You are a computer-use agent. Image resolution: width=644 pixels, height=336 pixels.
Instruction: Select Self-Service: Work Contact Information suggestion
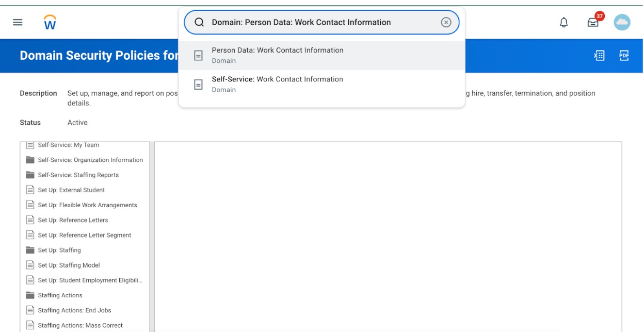click(x=278, y=83)
